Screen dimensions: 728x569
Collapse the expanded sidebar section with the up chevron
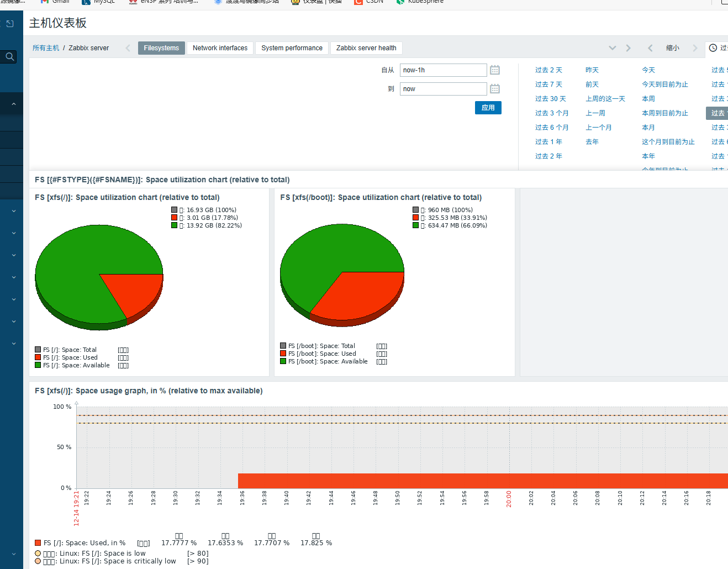14,104
